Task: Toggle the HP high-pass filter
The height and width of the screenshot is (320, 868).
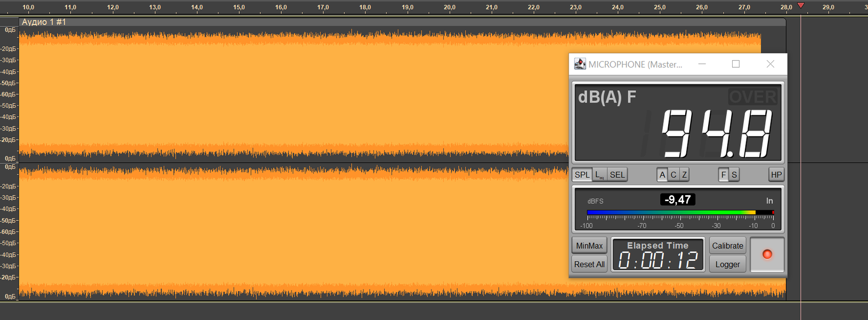Action: [776, 174]
